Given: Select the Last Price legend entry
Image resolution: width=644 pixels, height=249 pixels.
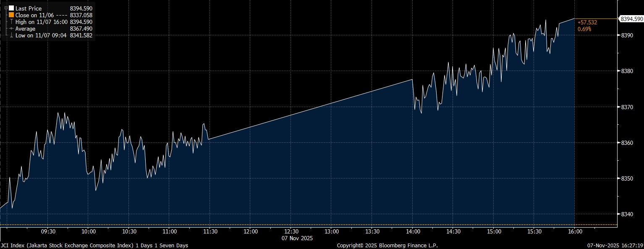Looking at the screenshot, I should tap(28, 8).
